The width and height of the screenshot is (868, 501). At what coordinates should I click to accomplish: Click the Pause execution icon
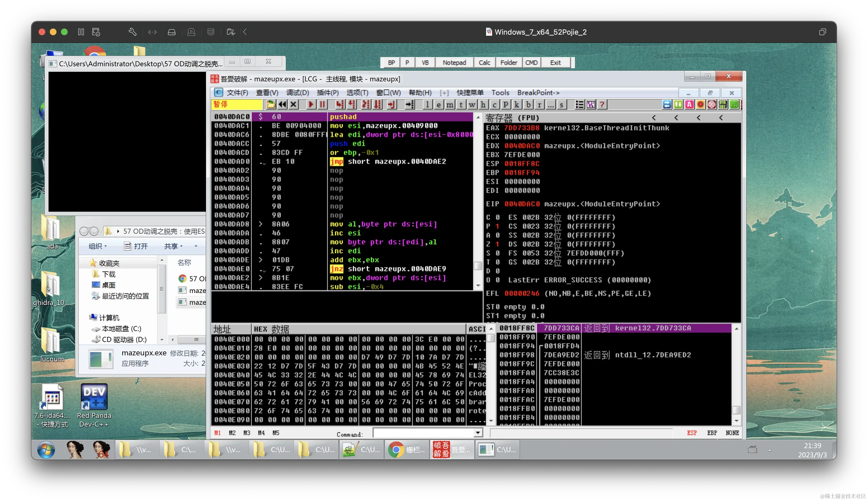pos(322,105)
